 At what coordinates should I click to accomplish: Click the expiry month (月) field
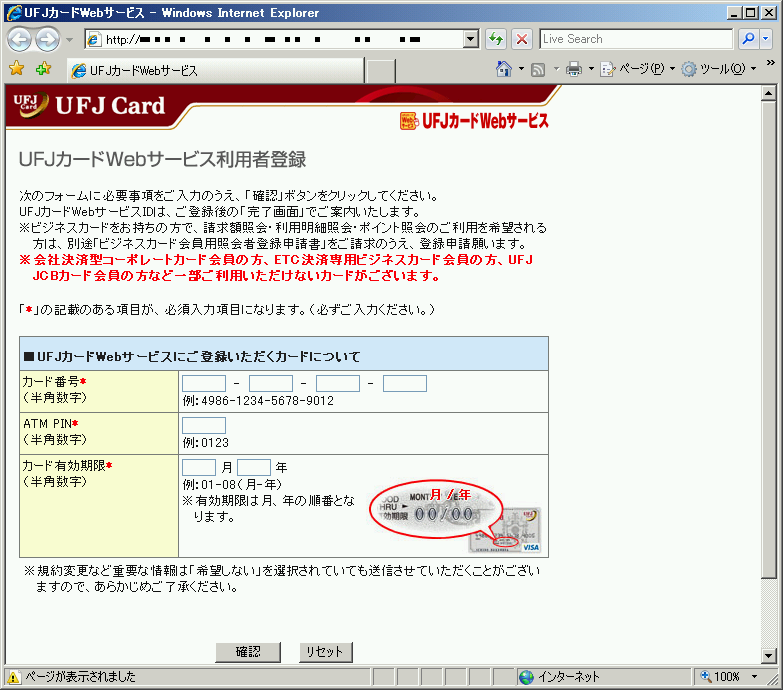pyautogui.click(x=199, y=467)
